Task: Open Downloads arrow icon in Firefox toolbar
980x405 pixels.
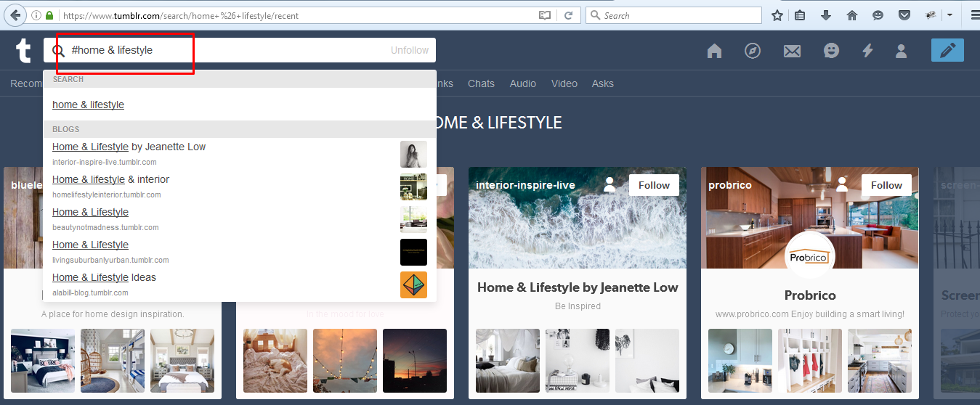Action: pos(826,15)
